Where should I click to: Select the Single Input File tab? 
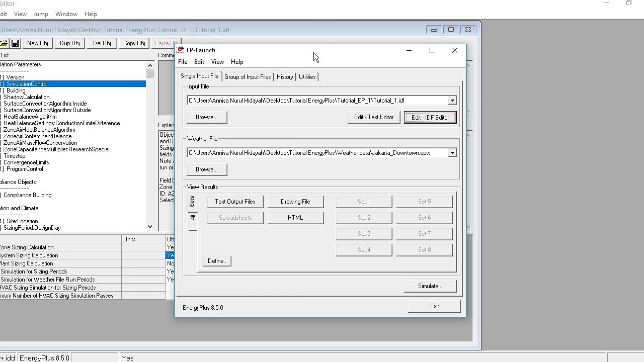200,76
